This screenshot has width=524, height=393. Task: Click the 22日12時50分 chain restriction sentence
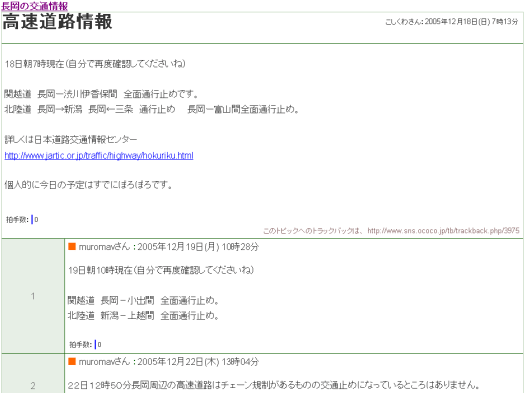point(274,385)
